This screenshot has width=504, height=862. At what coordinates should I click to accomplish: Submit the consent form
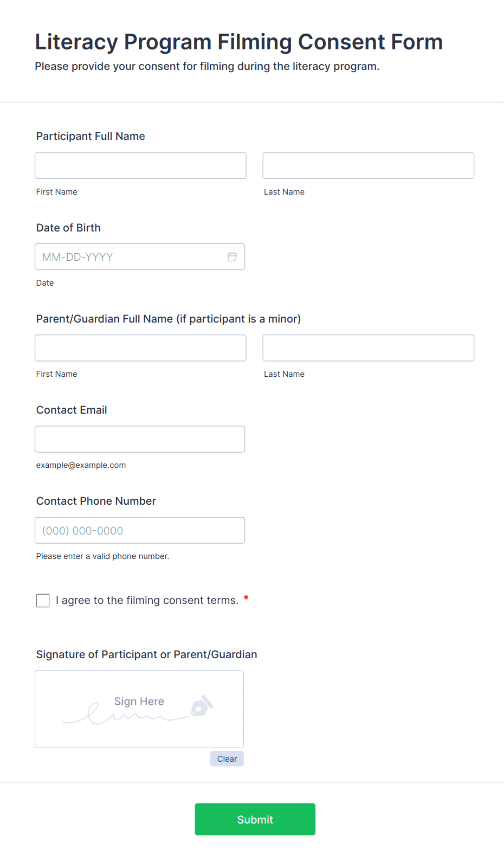click(x=255, y=819)
